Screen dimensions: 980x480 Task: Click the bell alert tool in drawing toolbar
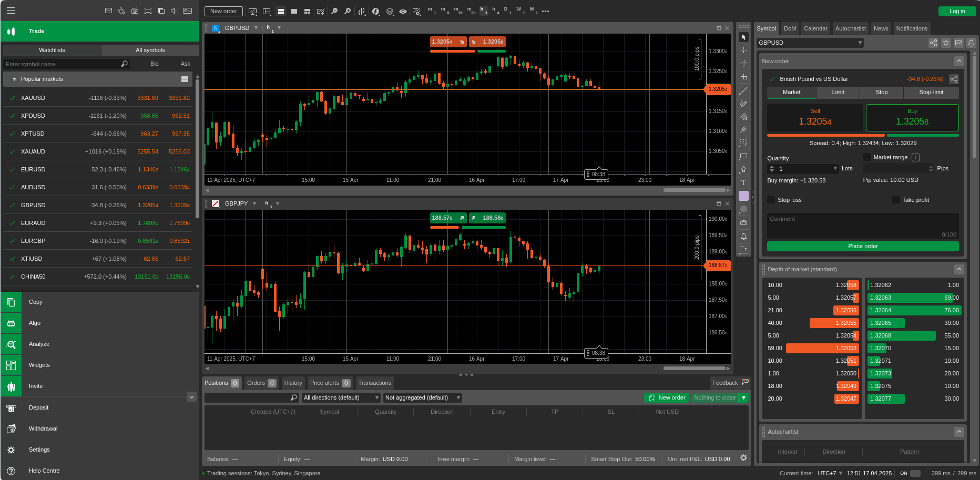tap(743, 237)
